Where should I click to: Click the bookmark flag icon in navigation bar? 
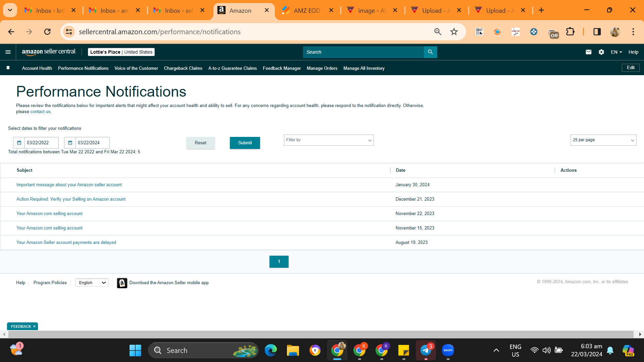(x=8, y=68)
